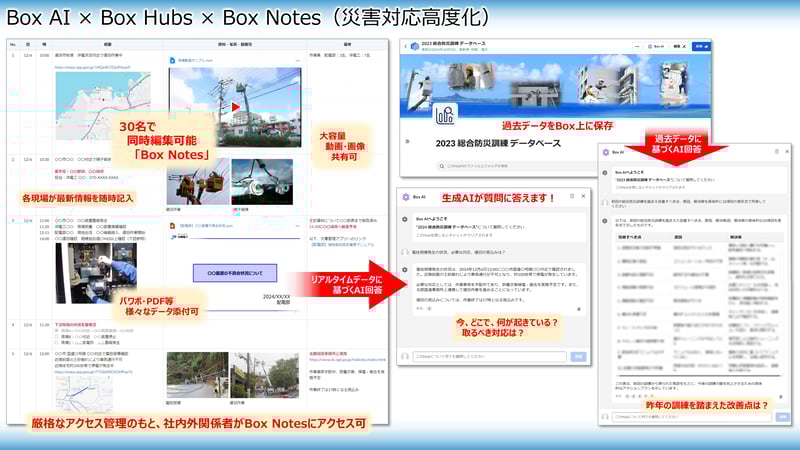800x450 pixels.
Task: Click the copy icon under the middle AI answer
Action: [x=579, y=309]
